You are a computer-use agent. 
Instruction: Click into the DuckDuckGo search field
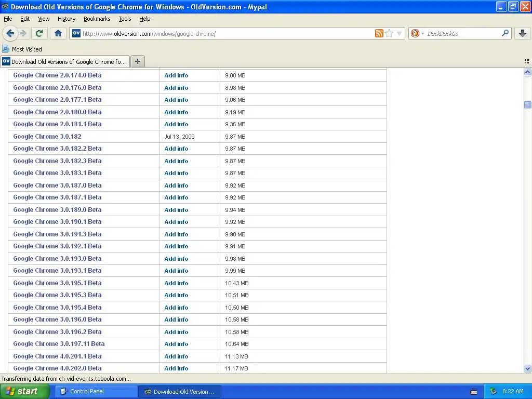point(463,34)
